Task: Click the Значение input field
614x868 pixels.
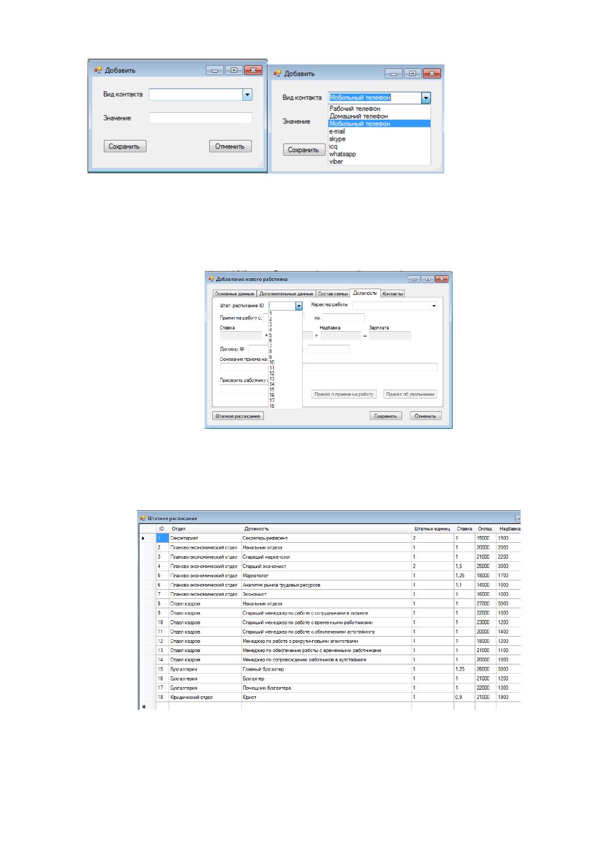Action: tap(201, 118)
